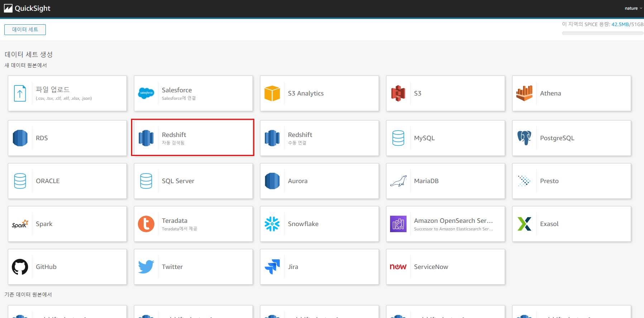Screen dimensions: 644x318
Task: Select the Jira label
Action: pos(293,267)
